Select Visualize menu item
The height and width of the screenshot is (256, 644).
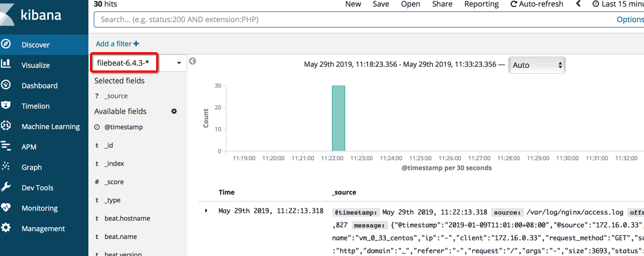44,65
